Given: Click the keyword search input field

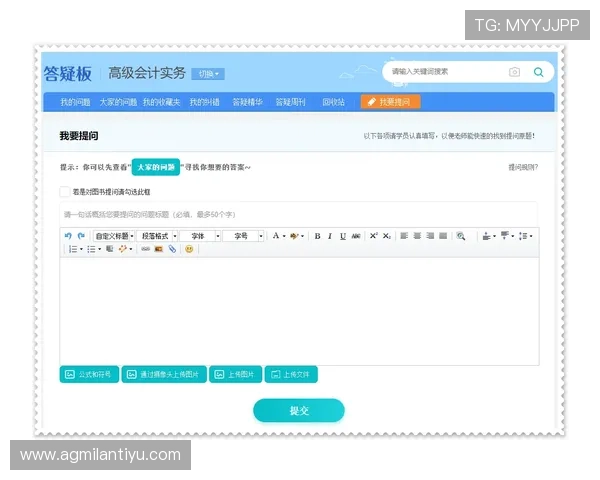Looking at the screenshot, I should coord(448,72).
